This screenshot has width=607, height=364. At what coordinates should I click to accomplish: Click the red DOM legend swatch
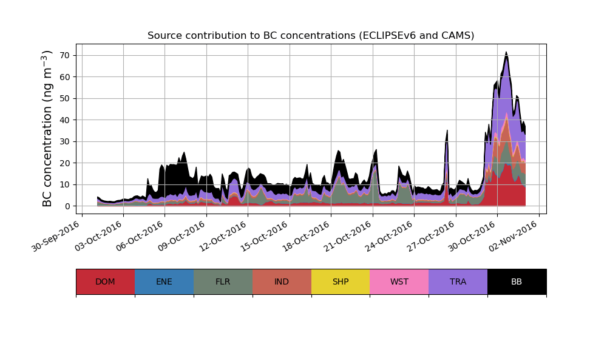(x=105, y=281)
